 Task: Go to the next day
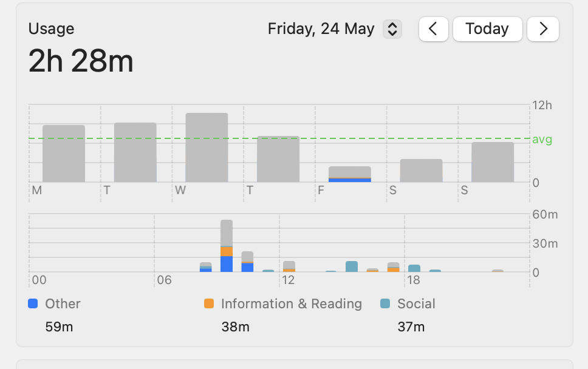coord(542,29)
